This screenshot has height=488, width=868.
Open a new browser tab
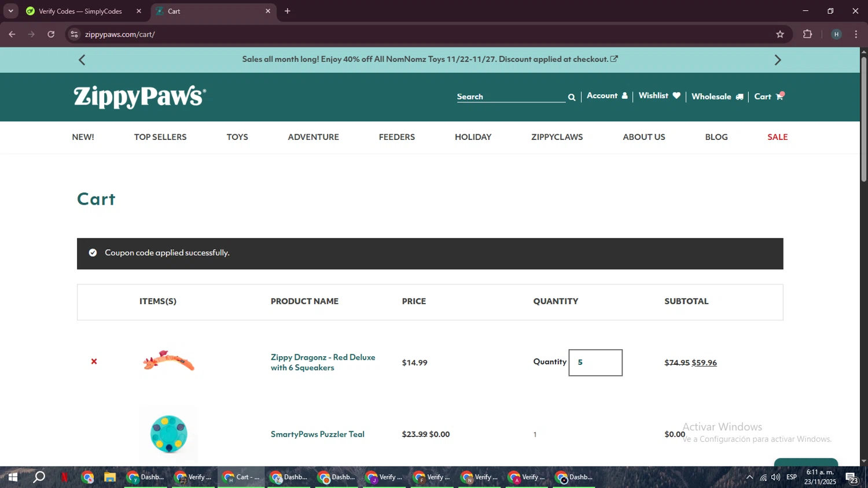tap(288, 11)
